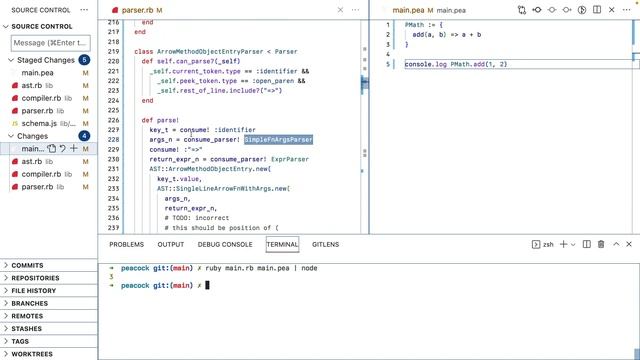This screenshot has width=640, height=360.
Task: Split the terminal panel
Action: [587, 244]
